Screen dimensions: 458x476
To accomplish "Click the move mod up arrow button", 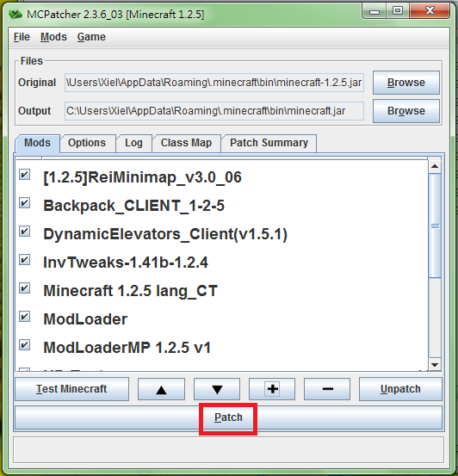I will coord(161,389).
